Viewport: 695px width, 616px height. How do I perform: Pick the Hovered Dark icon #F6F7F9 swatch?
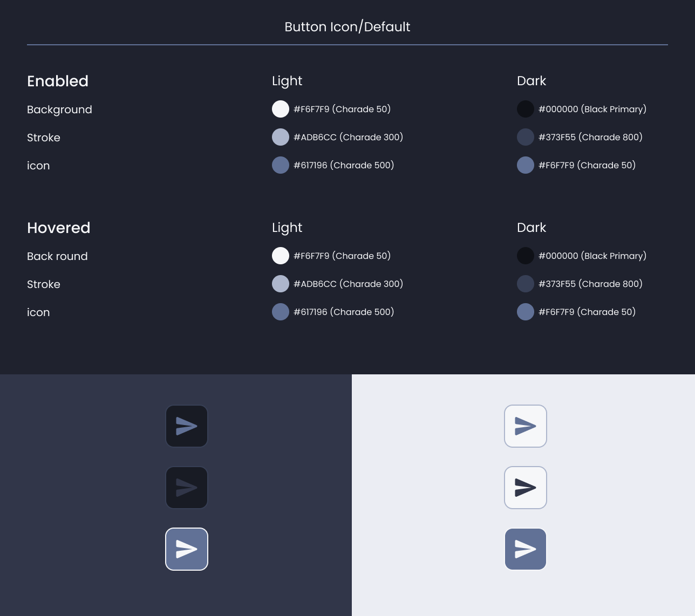[526, 312]
